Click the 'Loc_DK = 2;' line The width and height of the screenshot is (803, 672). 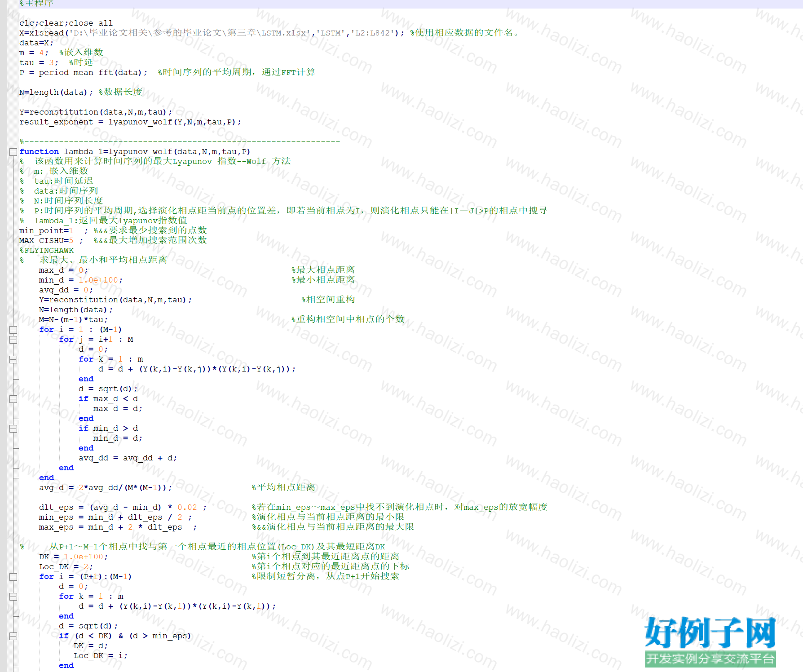(66, 566)
